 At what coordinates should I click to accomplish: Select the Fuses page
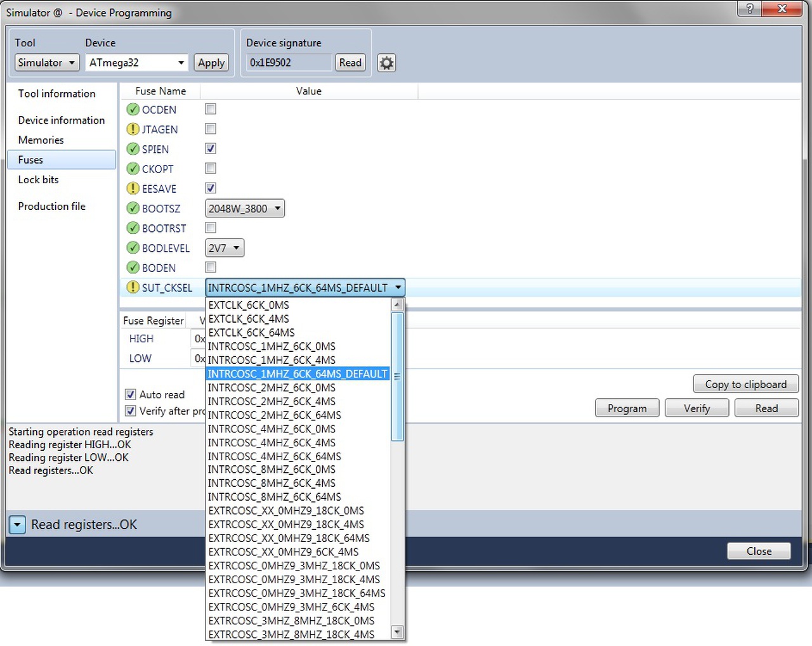click(62, 160)
